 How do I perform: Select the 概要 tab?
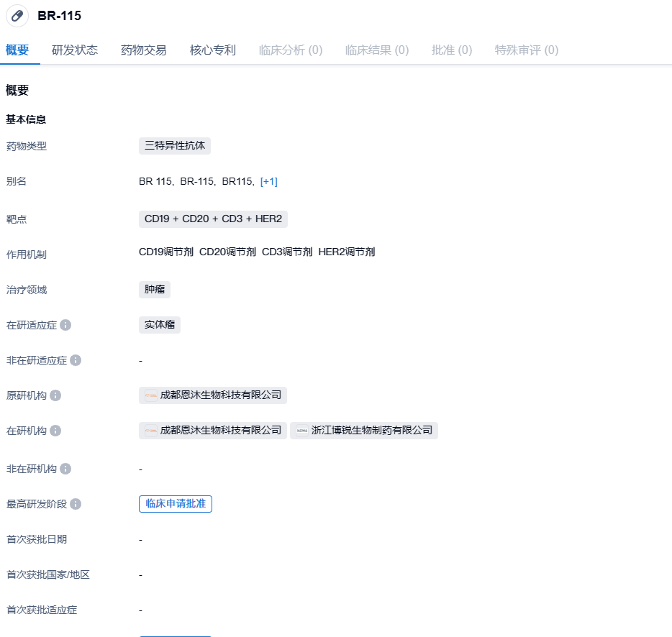17,50
